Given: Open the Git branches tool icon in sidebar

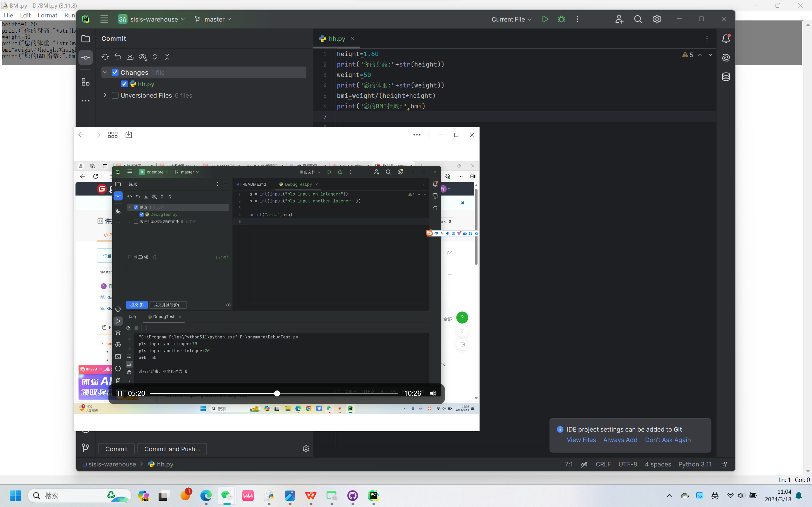Looking at the screenshot, I should (86, 448).
